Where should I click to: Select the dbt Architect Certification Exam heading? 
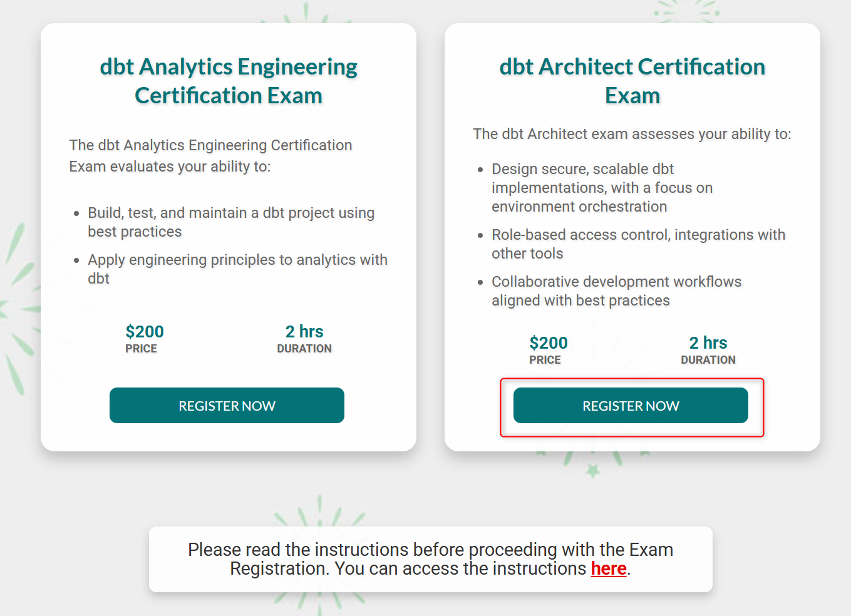[632, 81]
